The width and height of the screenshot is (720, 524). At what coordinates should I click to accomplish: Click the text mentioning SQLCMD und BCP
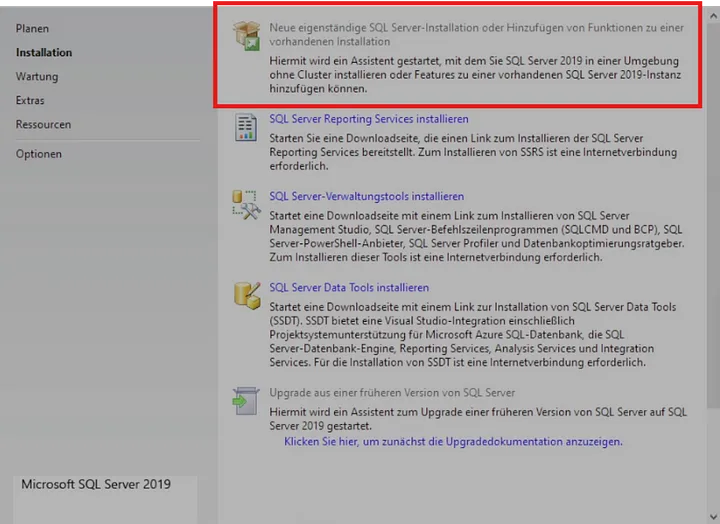click(477, 237)
